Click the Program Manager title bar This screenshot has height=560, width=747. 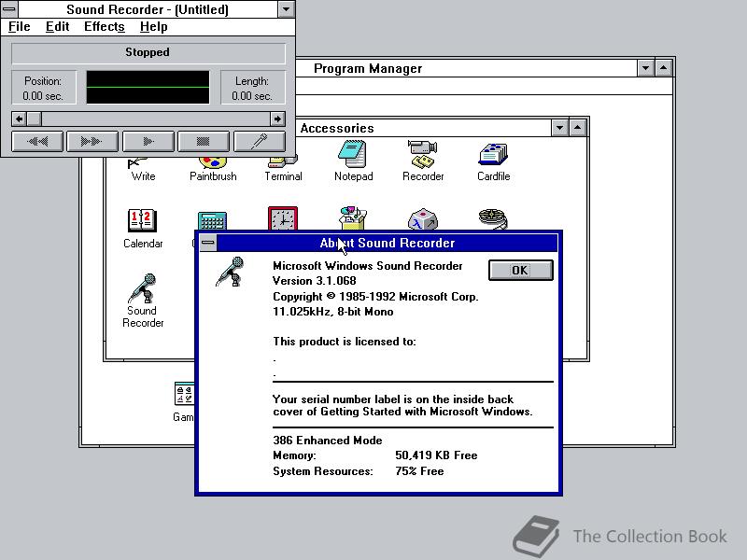(x=466, y=68)
